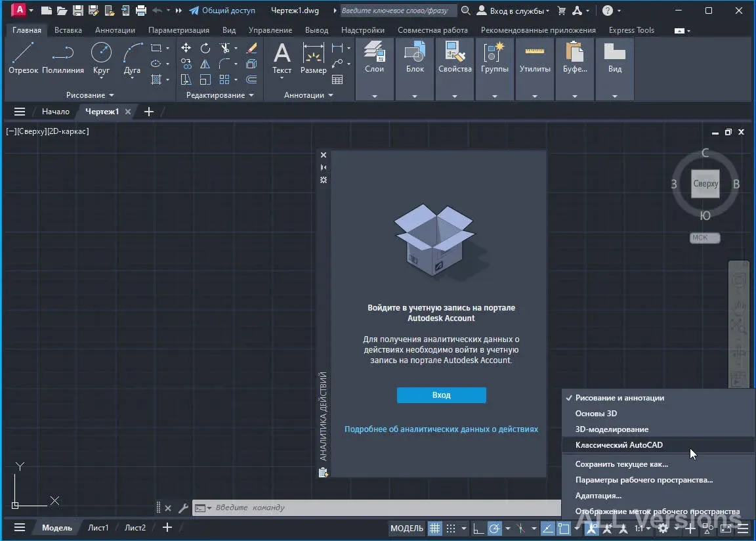Viewport: 756px width, 541px height.
Task: Click the Trim scissors tool icon
Action: (224, 48)
